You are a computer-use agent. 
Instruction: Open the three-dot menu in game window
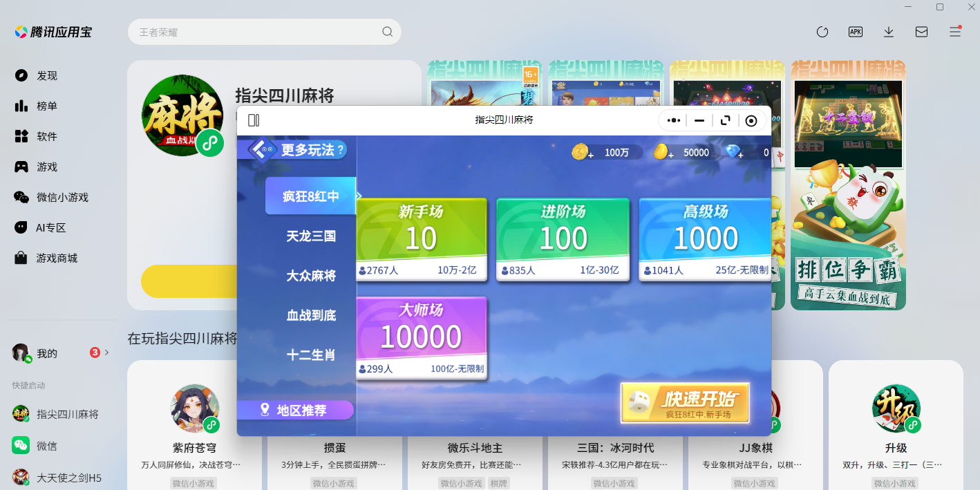[674, 120]
